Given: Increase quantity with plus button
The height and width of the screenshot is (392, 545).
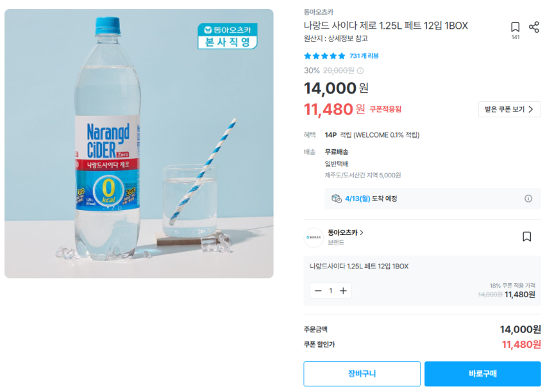Looking at the screenshot, I should pos(343,291).
